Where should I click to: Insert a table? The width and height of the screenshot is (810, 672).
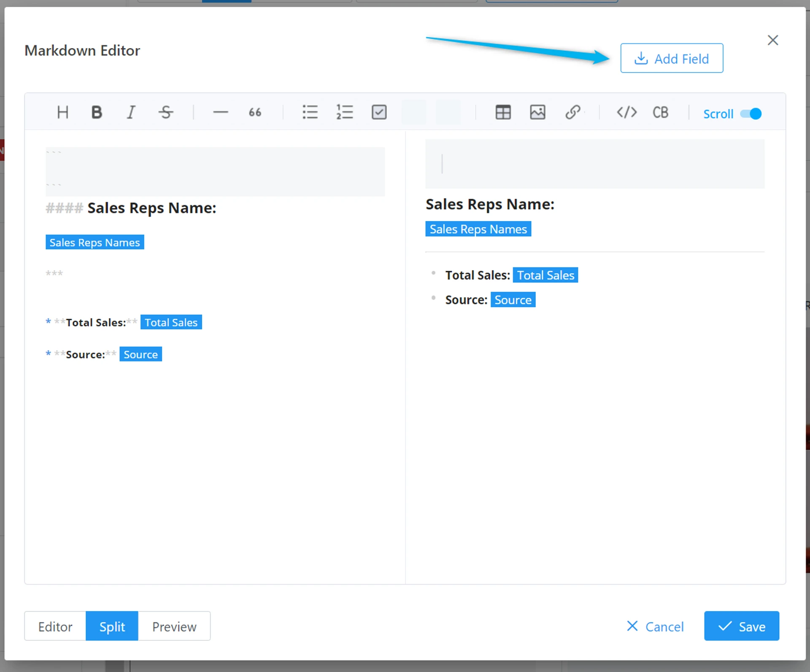pyautogui.click(x=503, y=112)
